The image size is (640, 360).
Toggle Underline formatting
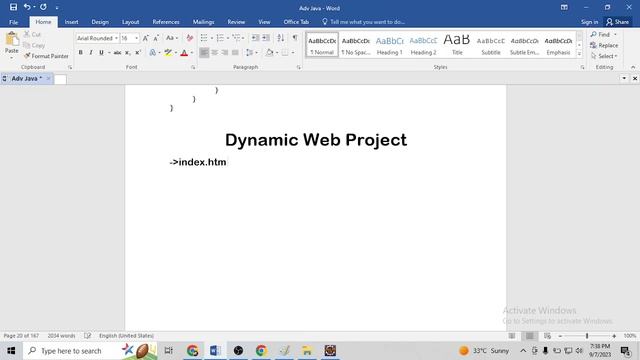pyautogui.click(x=101, y=53)
